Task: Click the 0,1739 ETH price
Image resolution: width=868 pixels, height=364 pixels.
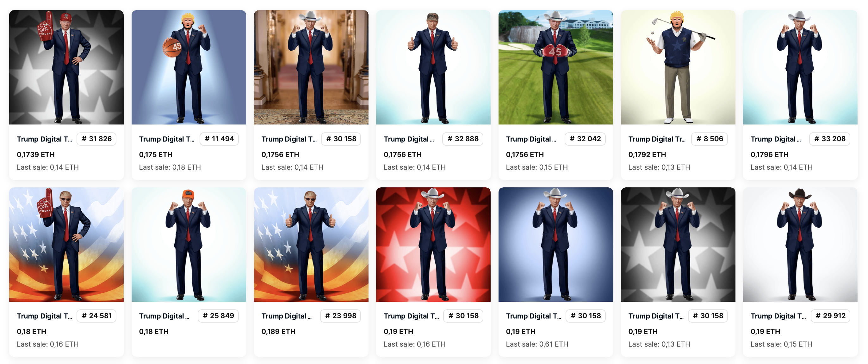Action: coord(36,155)
